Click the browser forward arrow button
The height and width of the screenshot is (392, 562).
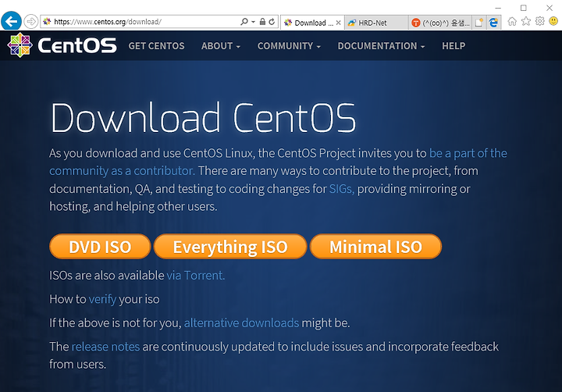click(x=31, y=22)
